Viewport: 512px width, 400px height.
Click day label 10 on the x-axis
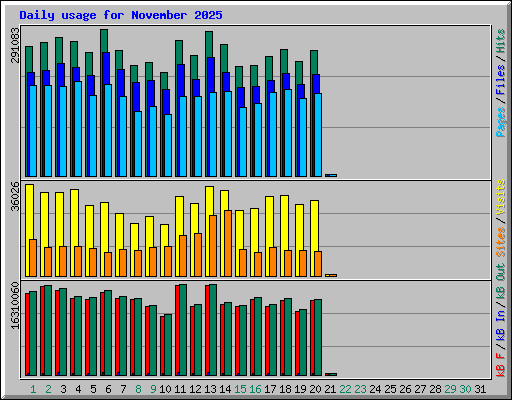click(165, 389)
